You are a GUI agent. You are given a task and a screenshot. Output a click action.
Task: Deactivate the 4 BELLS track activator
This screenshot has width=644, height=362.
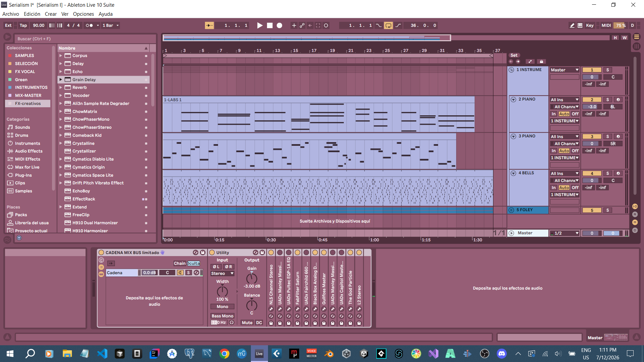point(592,173)
